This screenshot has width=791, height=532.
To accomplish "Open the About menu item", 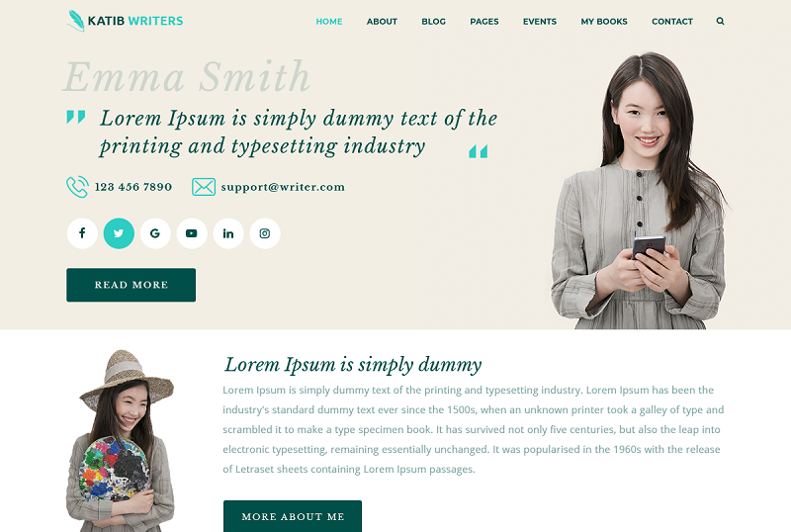I will [382, 21].
